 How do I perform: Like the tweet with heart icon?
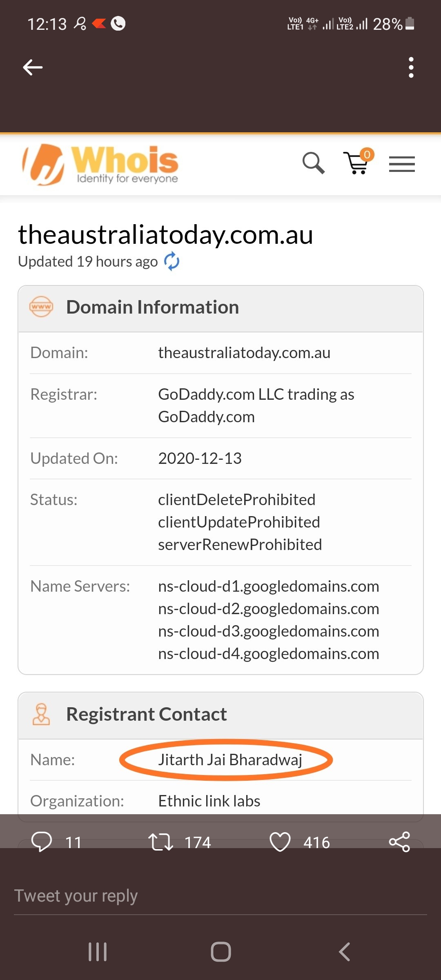pos(280,842)
